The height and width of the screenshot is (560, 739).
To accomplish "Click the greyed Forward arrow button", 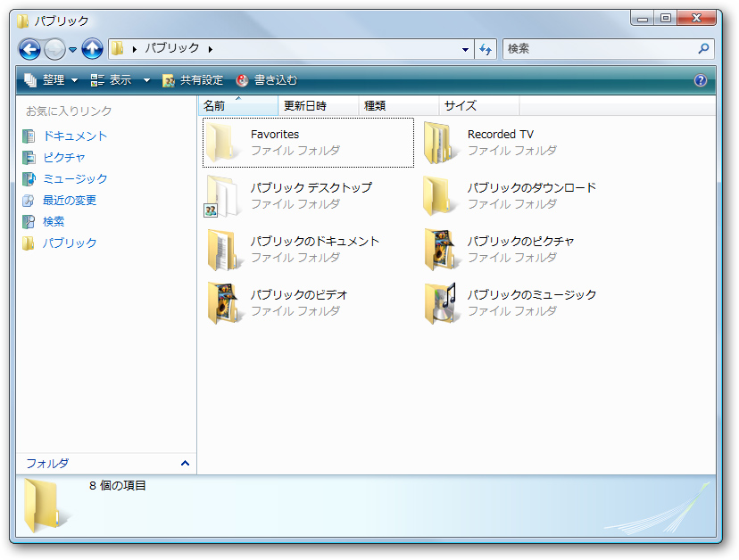I will tap(55, 49).
